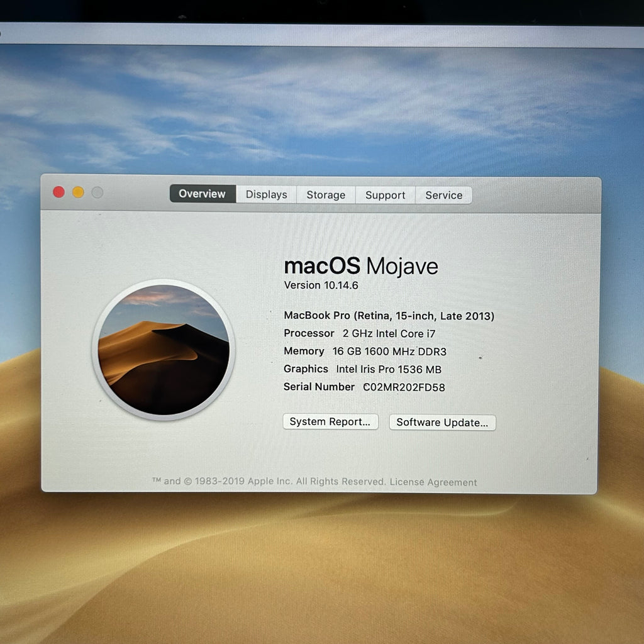Open the Displays tab

pyautogui.click(x=266, y=194)
